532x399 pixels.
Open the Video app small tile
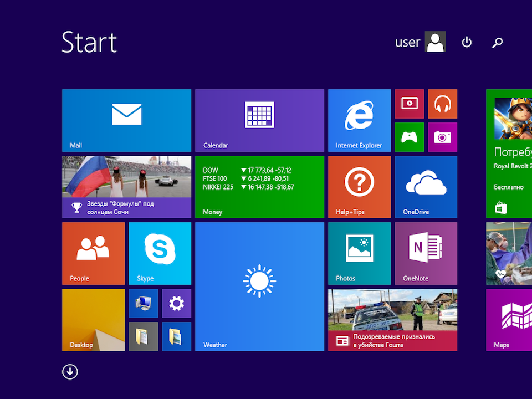tap(409, 104)
